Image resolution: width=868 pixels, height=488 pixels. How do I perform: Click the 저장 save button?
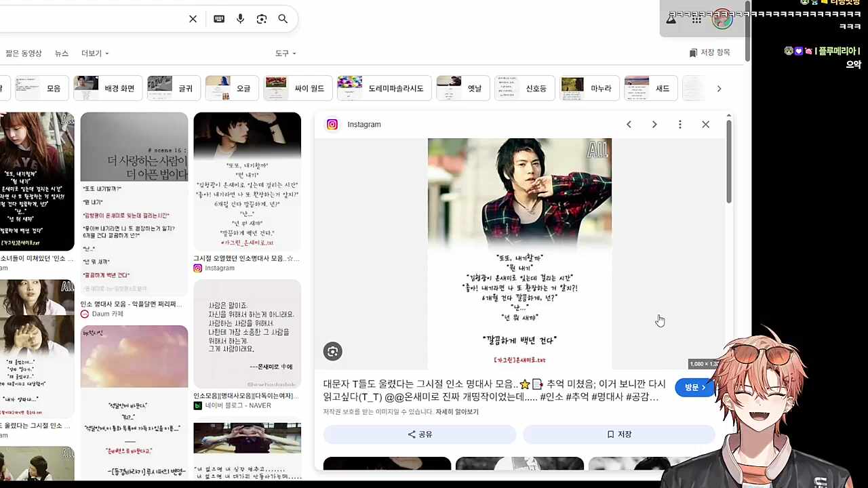pos(618,434)
